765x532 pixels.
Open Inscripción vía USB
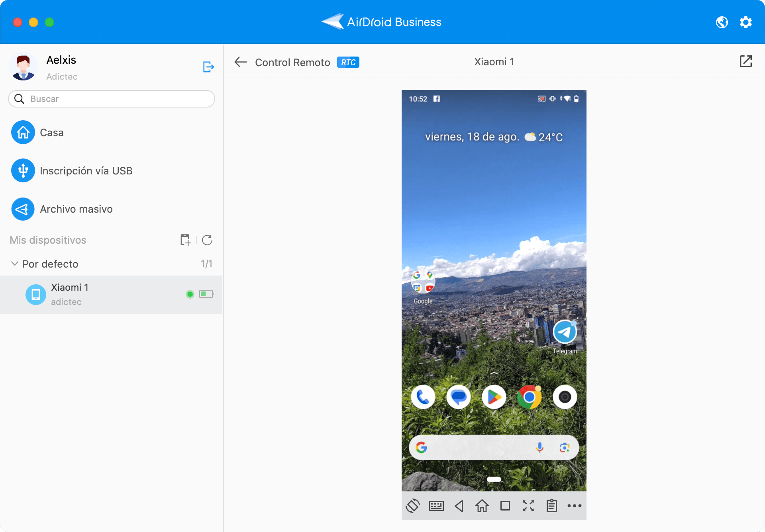tap(23, 170)
